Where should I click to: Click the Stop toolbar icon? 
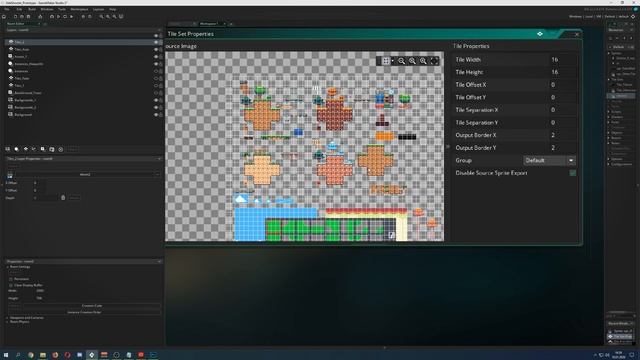pos(65,17)
